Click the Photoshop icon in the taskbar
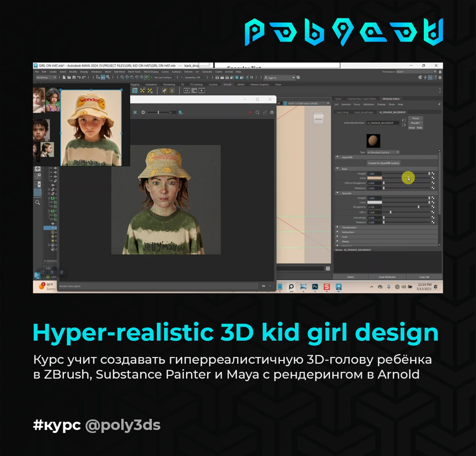 pyautogui.click(x=315, y=287)
